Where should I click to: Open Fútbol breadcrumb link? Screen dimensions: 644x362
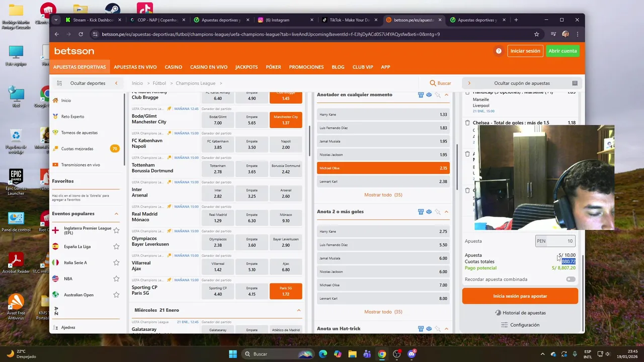pyautogui.click(x=159, y=83)
